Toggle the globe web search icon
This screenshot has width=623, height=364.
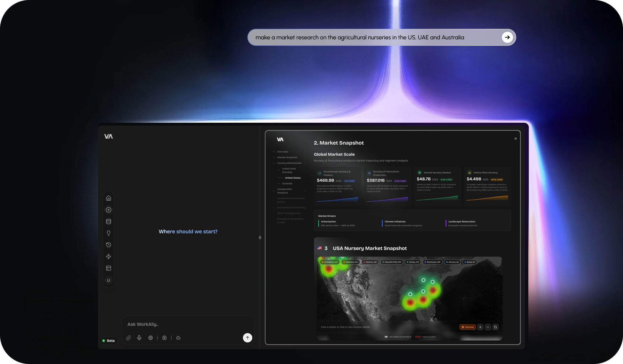point(151,338)
